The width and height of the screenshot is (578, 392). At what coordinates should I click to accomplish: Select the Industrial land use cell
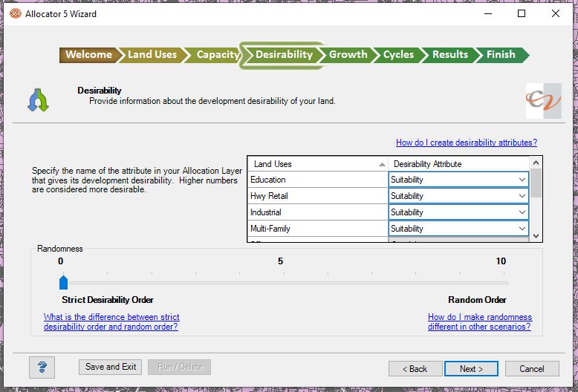click(x=318, y=212)
